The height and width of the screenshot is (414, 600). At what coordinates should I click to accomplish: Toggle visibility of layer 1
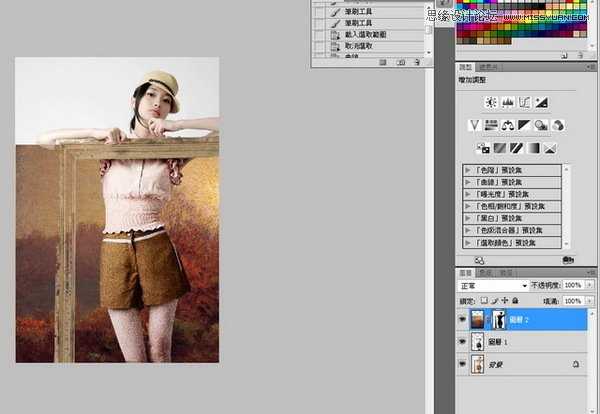click(462, 342)
